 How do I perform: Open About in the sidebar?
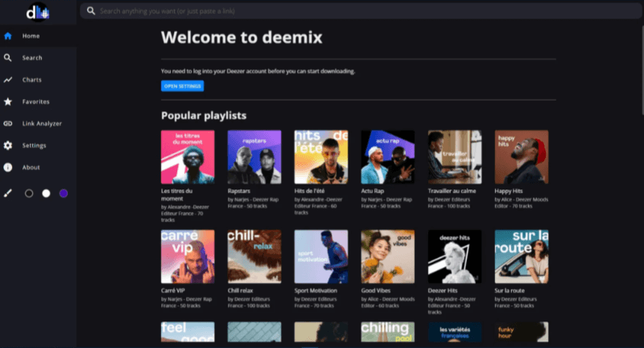(38, 168)
